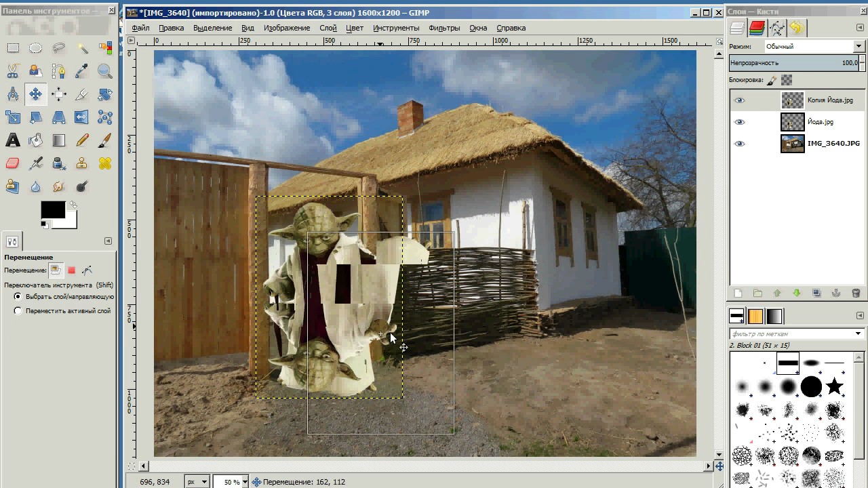Toggle lock alpha channel checker icon
Image resolution: width=868 pixels, height=488 pixels.
pos(787,80)
